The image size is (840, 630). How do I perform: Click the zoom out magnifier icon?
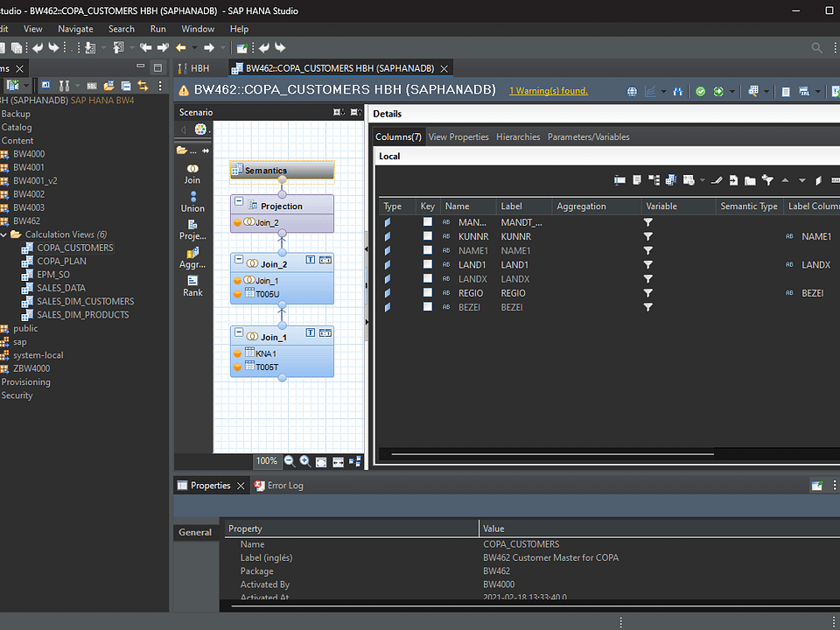coord(289,461)
